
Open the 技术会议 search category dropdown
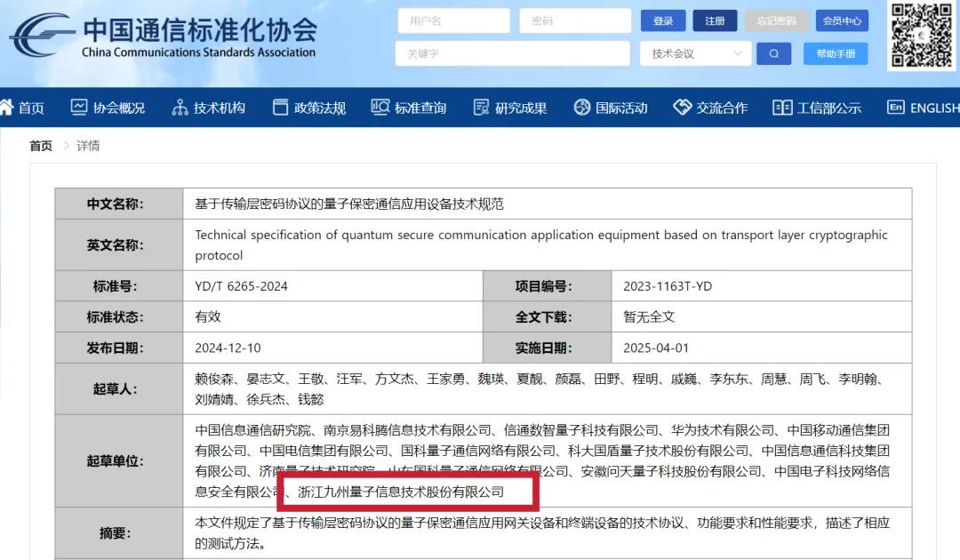point(696,54)
